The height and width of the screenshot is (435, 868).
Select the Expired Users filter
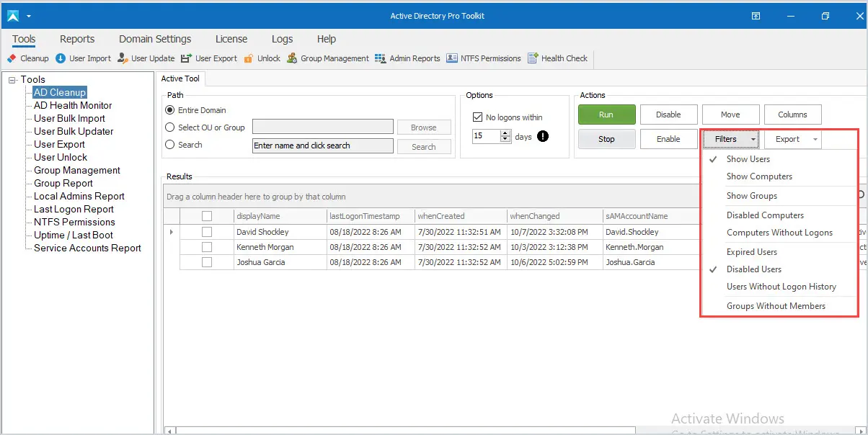pos(780,252)
